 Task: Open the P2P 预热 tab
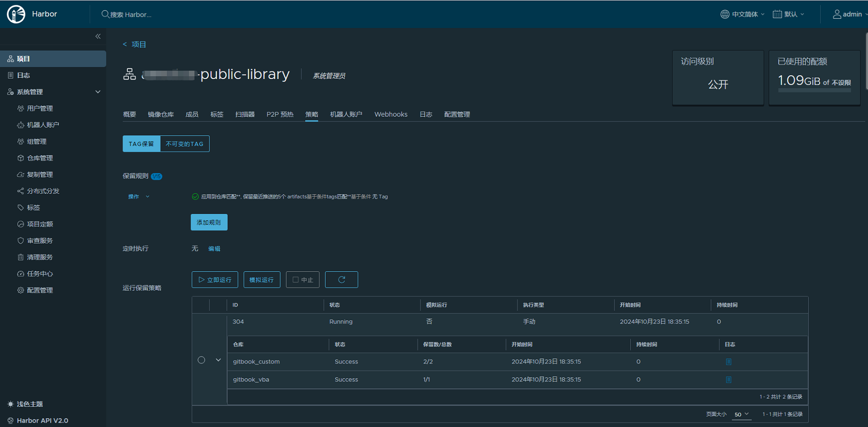coord(280,114)
